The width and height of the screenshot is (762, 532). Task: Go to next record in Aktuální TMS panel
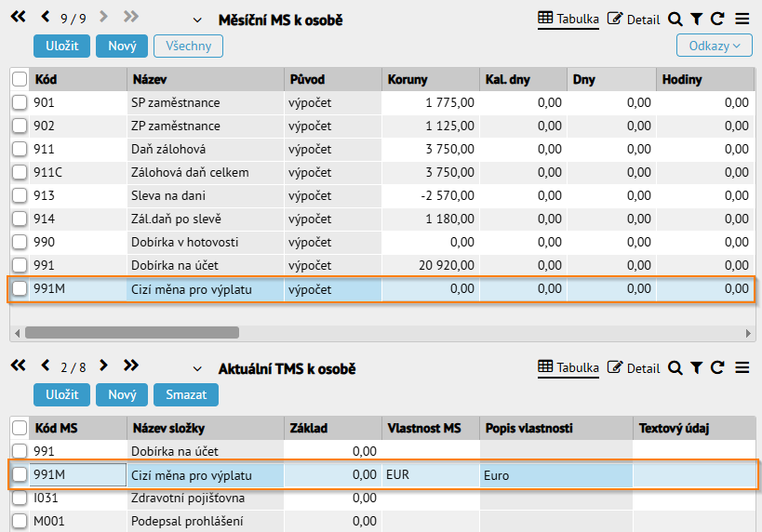coord(103,366)
